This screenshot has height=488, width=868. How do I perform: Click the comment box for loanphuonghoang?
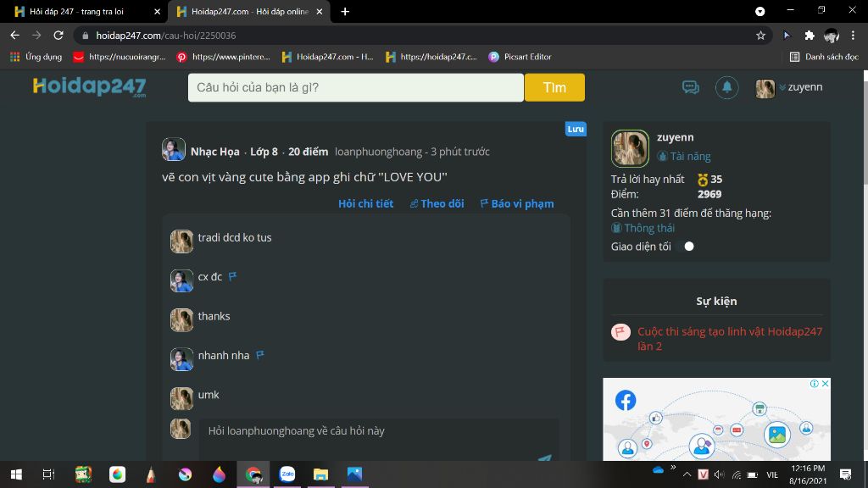coord(379,440)
